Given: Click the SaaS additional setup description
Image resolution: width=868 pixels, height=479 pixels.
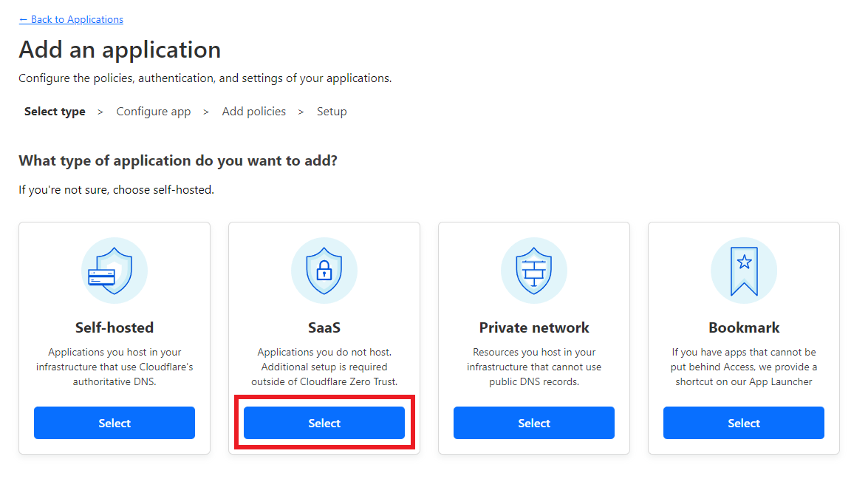Looking at the screenshot, I should click(324, 367).
